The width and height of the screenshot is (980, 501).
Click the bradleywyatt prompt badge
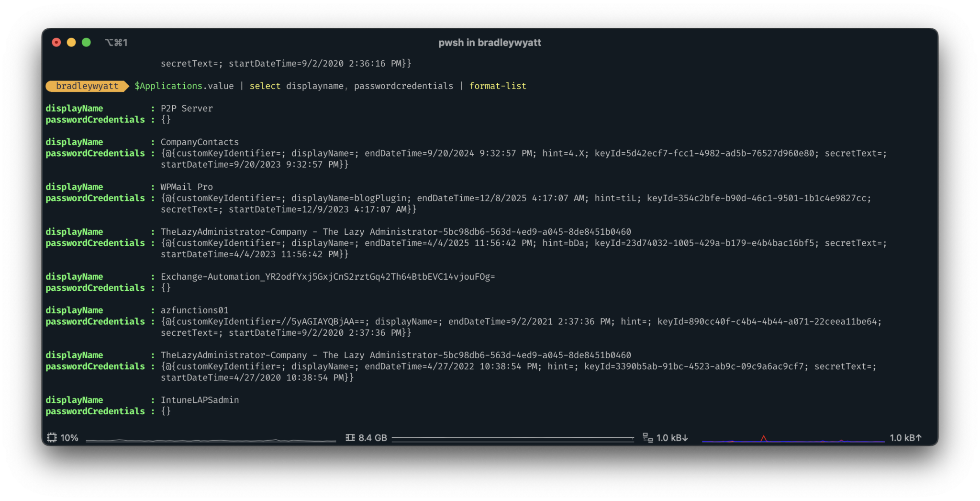click(87, 86)
